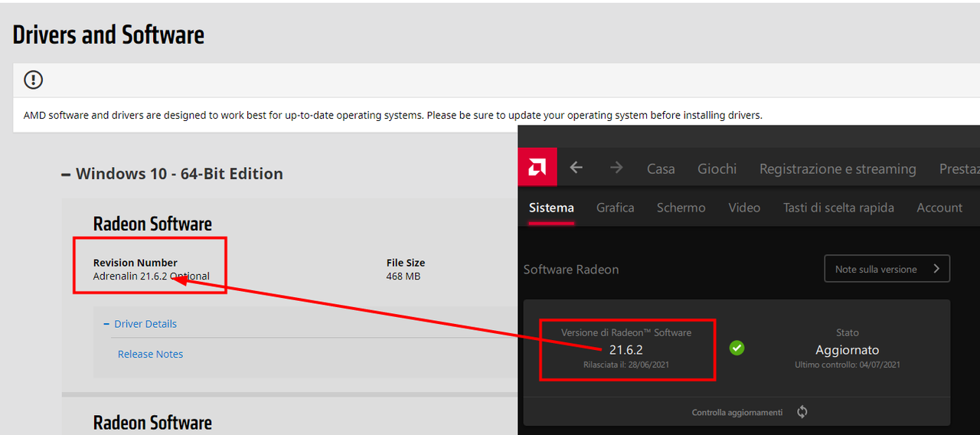This screenshot has height=435, width=980.
Task: Click the Drivers and Software page heading
Action: tap(109, 35)
